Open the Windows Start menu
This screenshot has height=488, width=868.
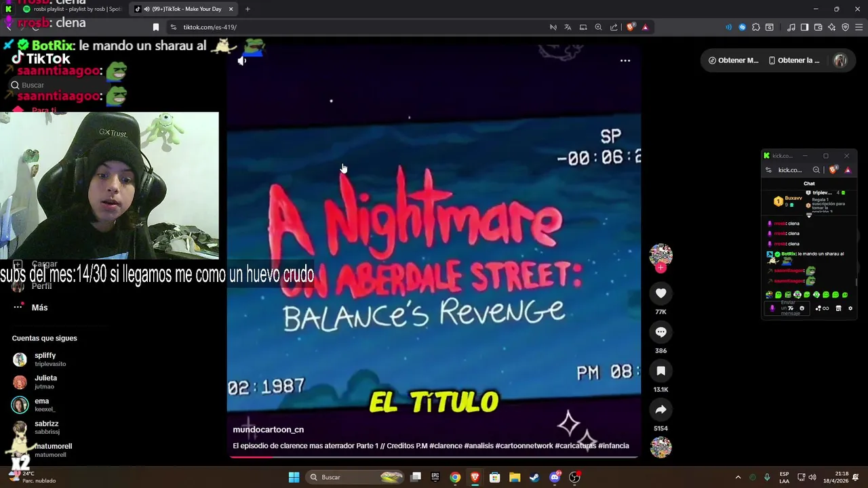click(x=294, y=477)
